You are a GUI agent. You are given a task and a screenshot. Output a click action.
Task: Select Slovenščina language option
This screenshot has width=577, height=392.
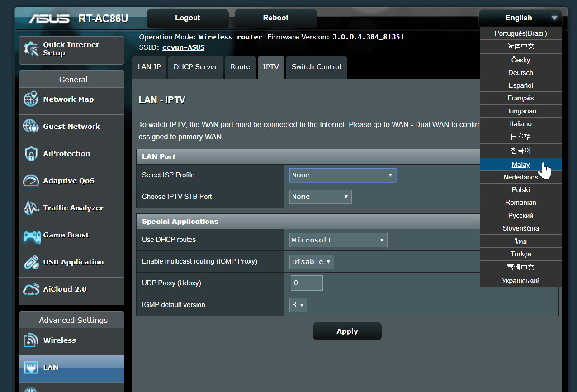coord(520,228)
